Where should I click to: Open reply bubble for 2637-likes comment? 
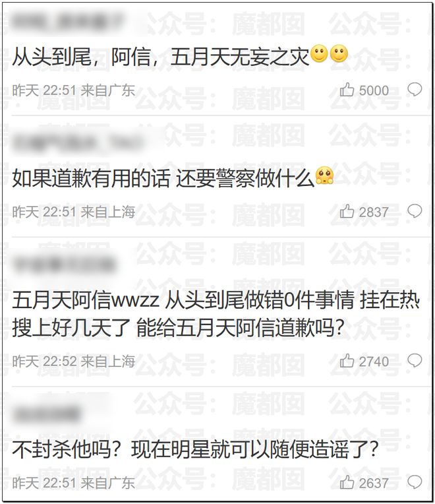(415, 482)
